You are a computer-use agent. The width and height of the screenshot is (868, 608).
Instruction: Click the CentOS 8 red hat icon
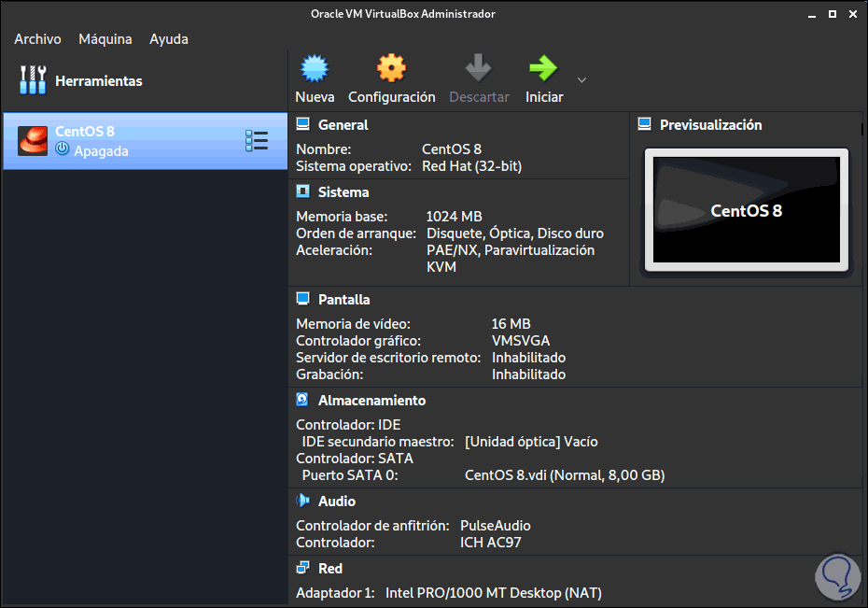pyautogui.click(x=33, y=140)
